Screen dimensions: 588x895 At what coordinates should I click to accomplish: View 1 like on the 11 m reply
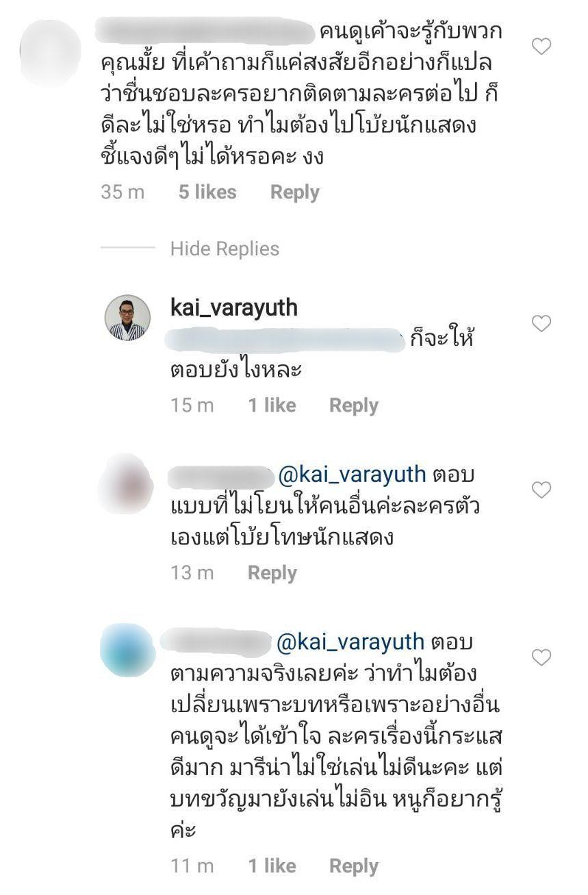click(272, 866)
